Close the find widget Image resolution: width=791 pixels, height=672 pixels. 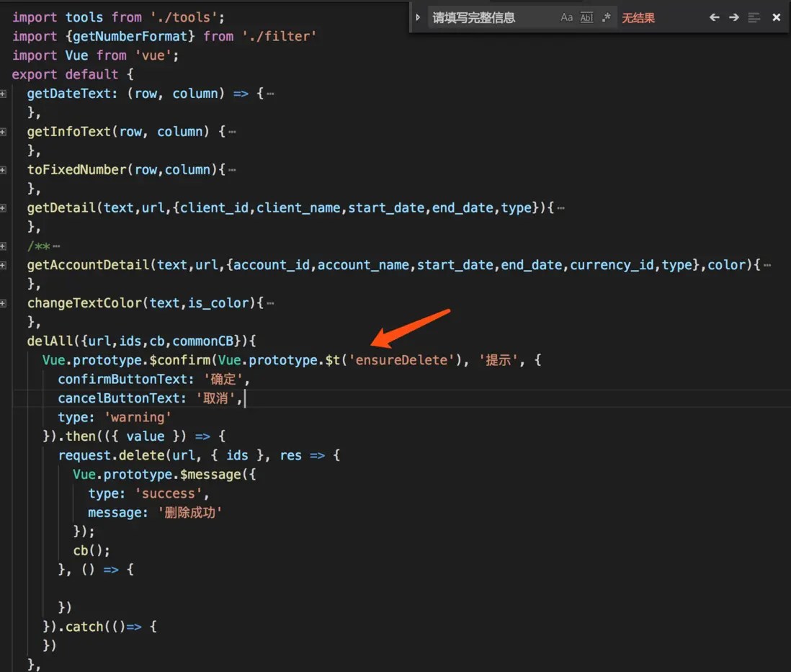coord(776,17)
